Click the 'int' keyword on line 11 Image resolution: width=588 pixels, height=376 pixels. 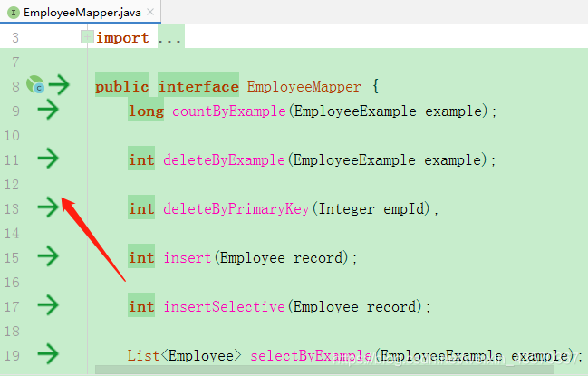pyautogui.click(x=141, y=160)
